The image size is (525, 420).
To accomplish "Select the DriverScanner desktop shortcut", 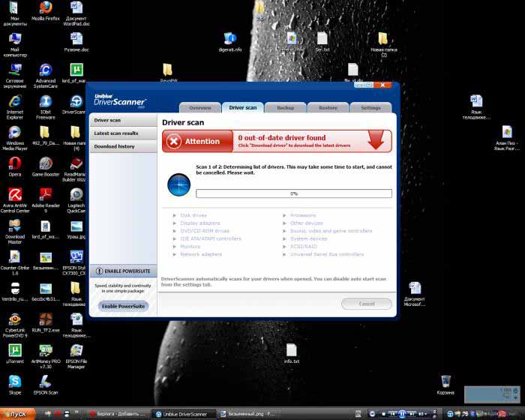I will (x=76, y=105).
